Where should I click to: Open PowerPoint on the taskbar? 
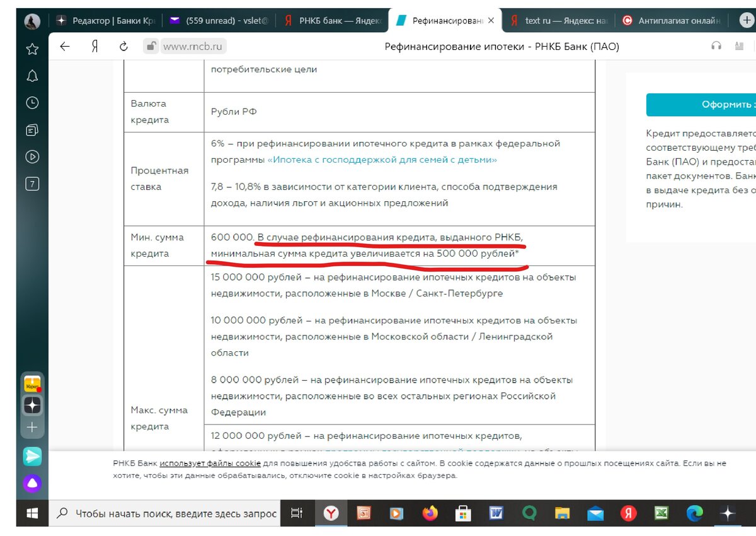point(364,513)
